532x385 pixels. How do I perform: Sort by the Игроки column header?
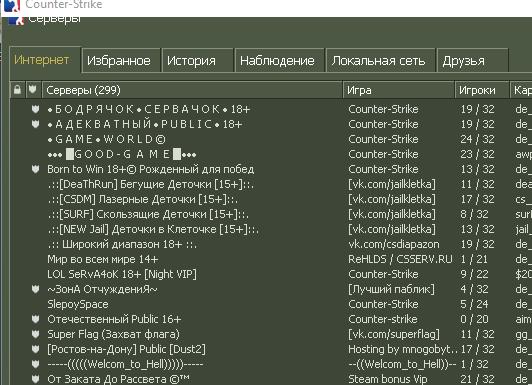pyautogui.click(x=482, y=90)
